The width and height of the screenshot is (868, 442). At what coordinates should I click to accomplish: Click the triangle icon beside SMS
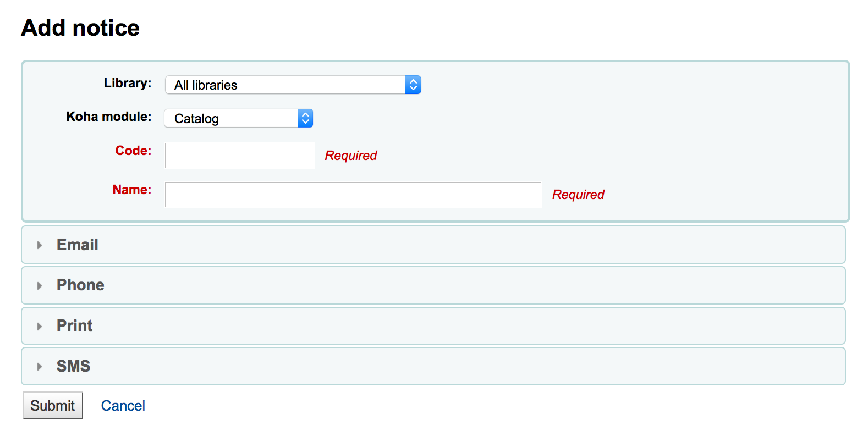39,367
